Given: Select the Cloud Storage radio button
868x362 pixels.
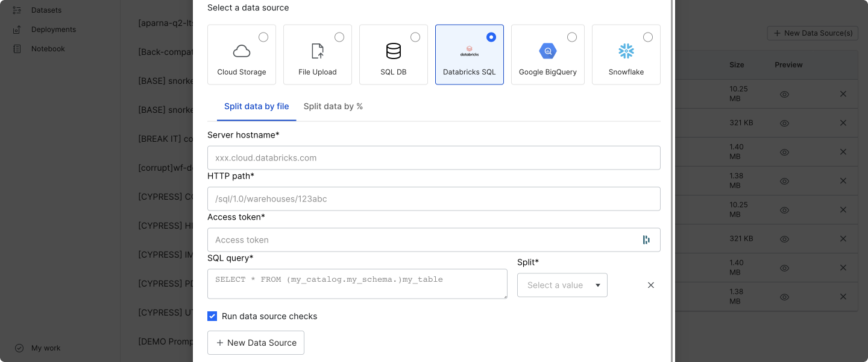Looking at the screenshot, I should click(x=263, y=37).
